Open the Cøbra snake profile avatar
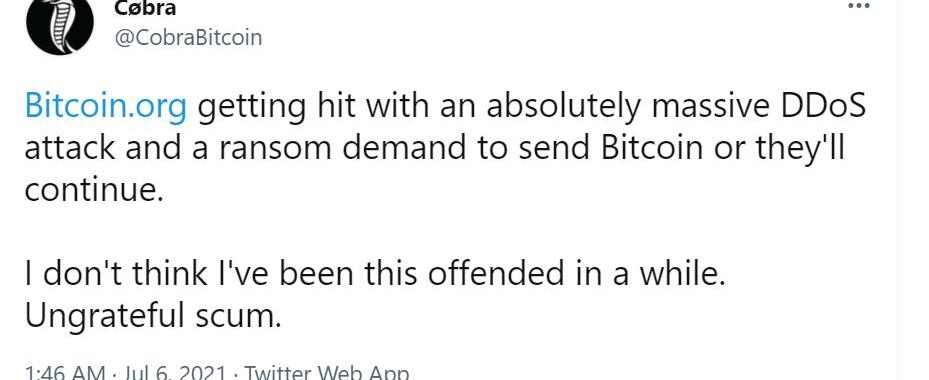 point(60,24)
